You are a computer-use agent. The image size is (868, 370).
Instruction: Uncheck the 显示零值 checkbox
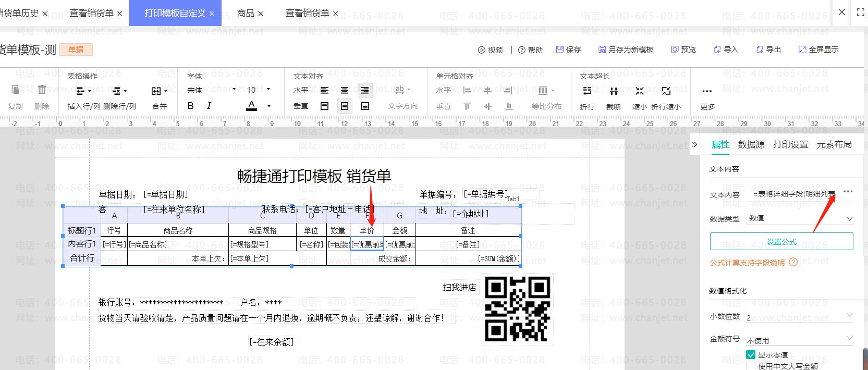[x=751, y=355]
